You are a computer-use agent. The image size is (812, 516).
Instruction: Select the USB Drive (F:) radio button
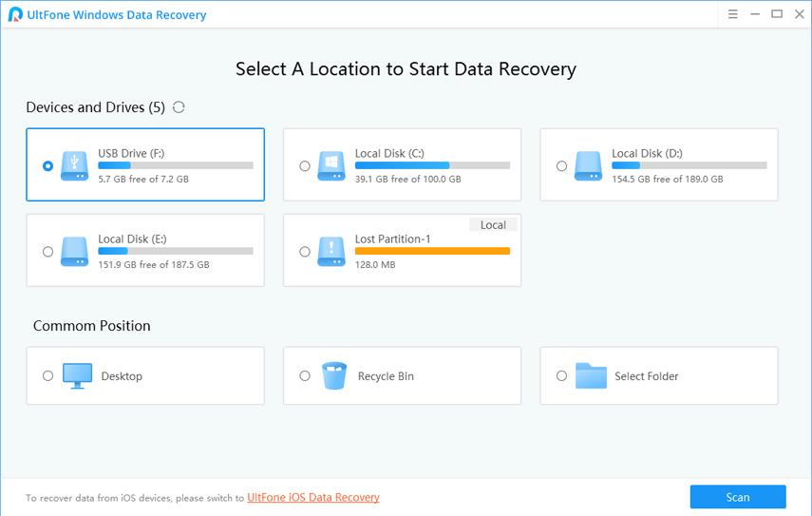[47, 165]
